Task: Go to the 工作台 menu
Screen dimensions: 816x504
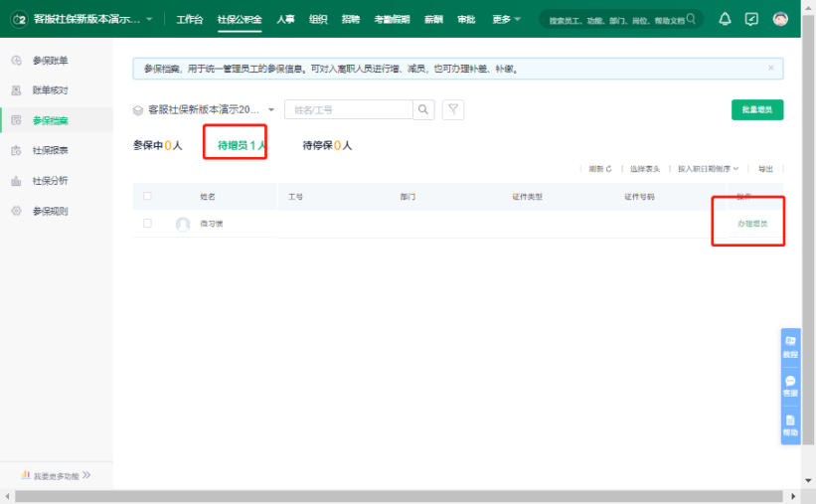Action: point(190,19)
